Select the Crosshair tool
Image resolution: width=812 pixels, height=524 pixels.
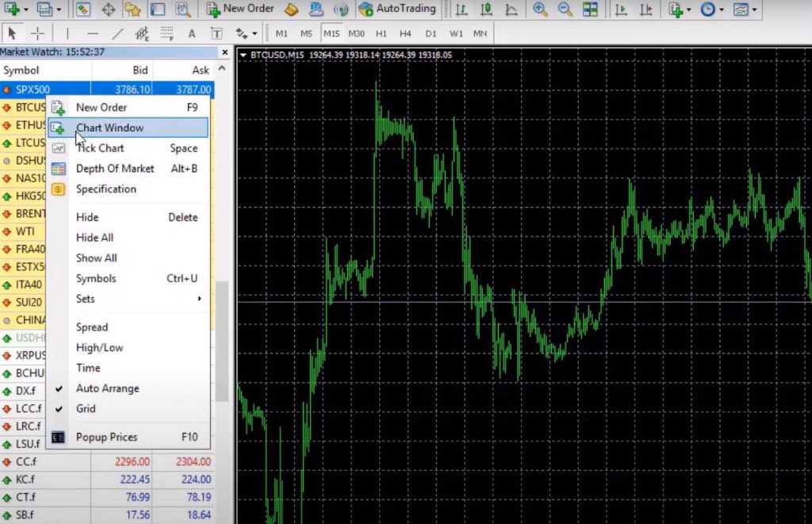click(37, 33)
